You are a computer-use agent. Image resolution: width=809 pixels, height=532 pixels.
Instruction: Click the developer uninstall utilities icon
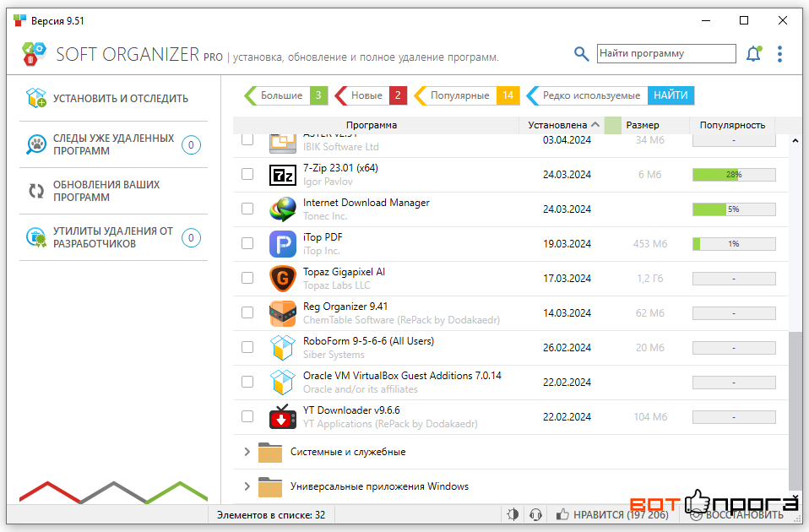[x=36, y=237]
